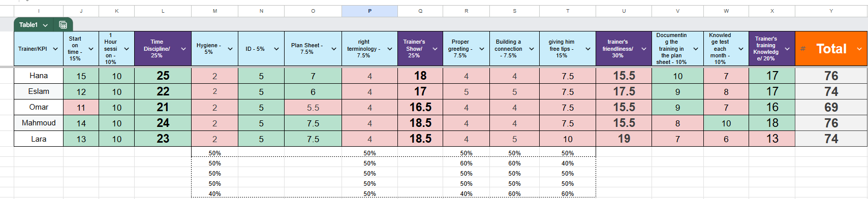This screenshot has height=199, width=868.
Task: Select the cell with trainer name Hana
Action: coord(39,76)
